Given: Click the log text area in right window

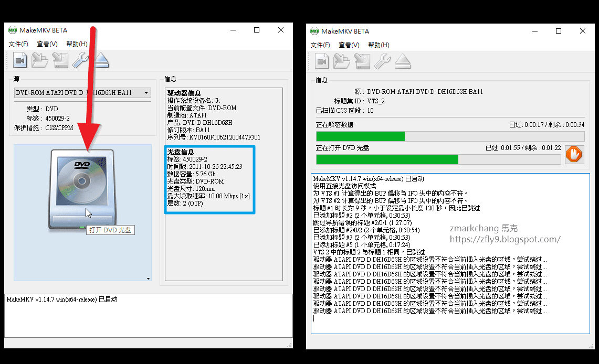Looking at the screenshot, I should point(450,254).
